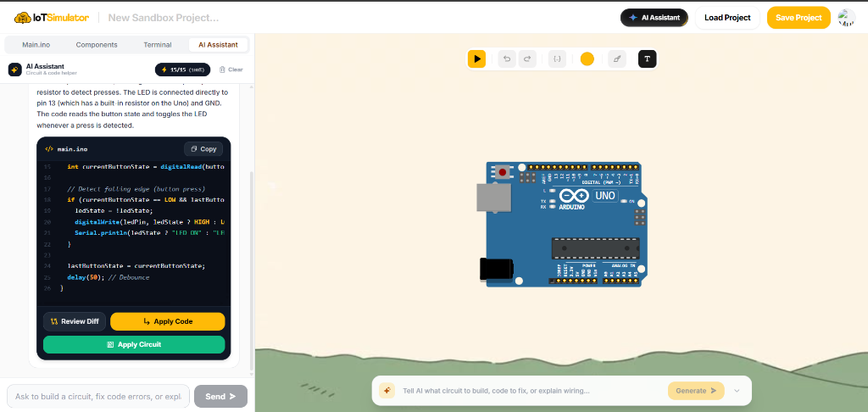This screenshot has width=868, height=412.
Task: Copy the main.ino code snippet
Action: [x=203, y=149]
